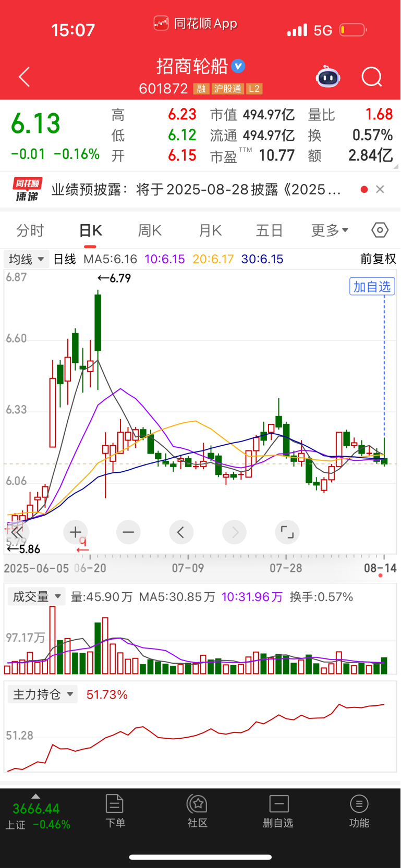Tap the ←5.86 low price marker
Image resolution: width=401 pixels, height=868 pixels.
(x=23, y=549)
